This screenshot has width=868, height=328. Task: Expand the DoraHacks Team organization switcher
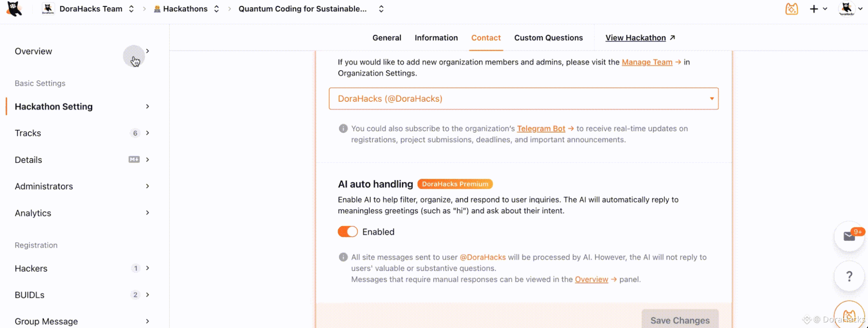point(131,9)
